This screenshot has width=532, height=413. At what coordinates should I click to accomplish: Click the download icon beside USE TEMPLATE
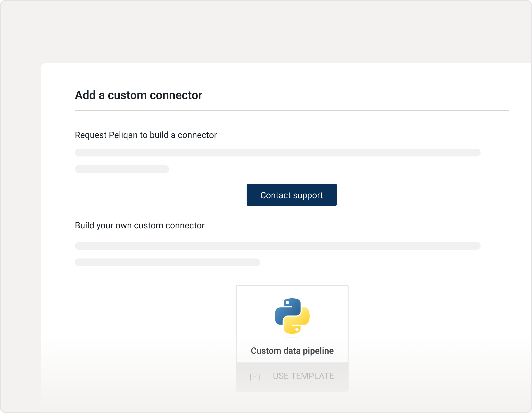coord(255,376)
